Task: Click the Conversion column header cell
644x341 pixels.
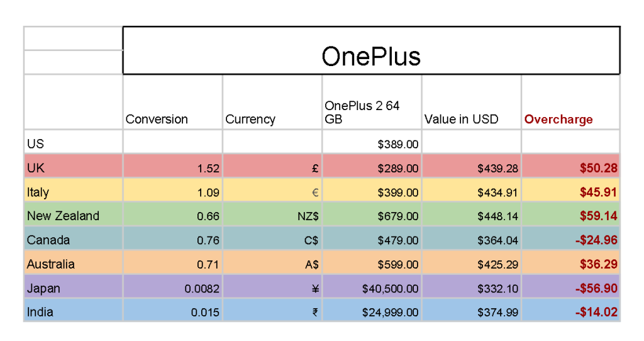Action: [172, 103]
